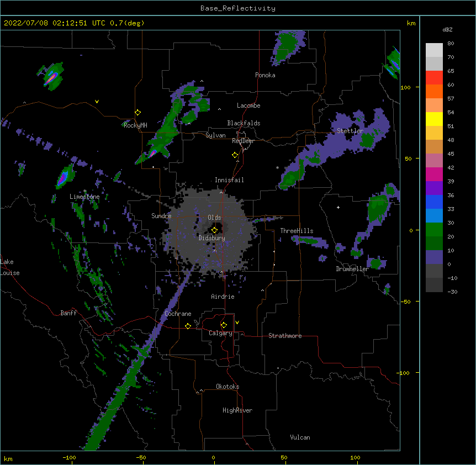
Task: Select the Didsbury label
Action: point(212,238)
